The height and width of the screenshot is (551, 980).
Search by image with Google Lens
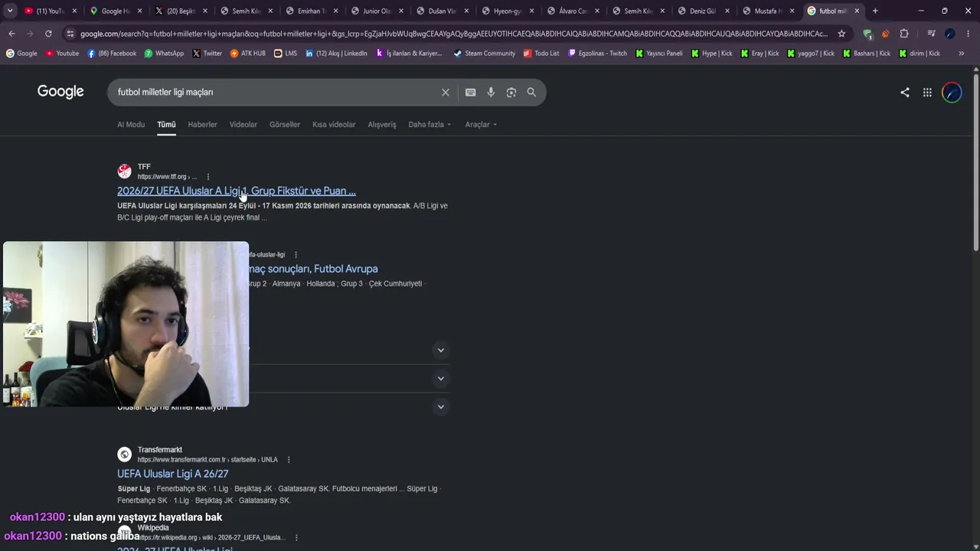(511, 93)
